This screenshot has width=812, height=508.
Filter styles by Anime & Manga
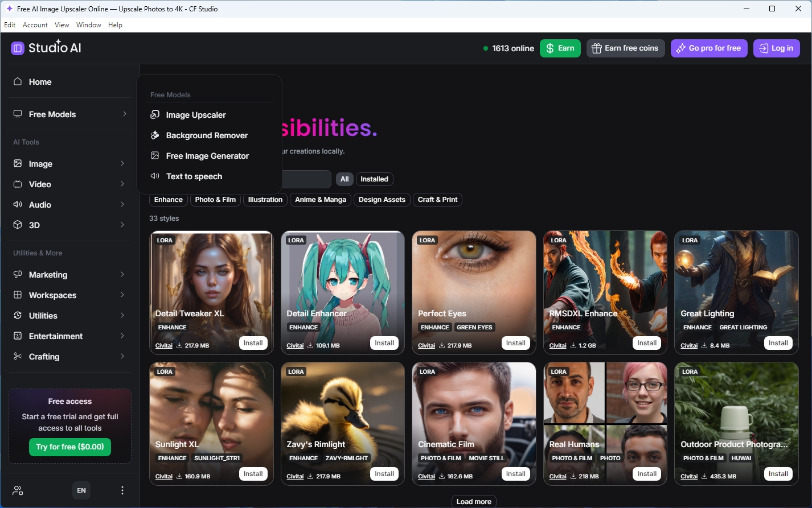321,200
